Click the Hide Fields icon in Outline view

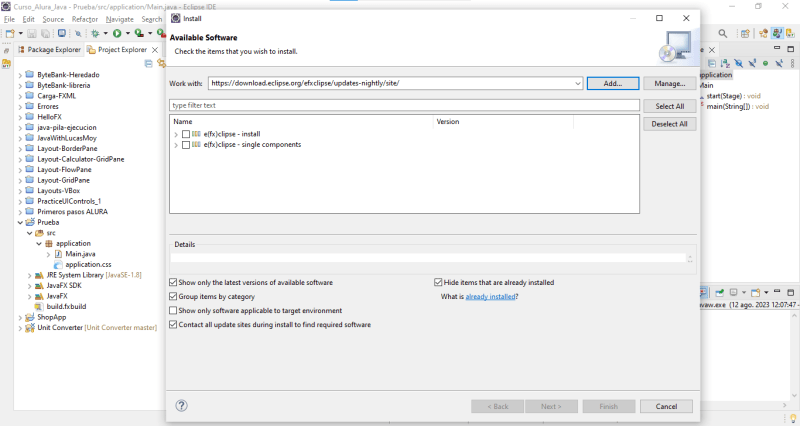tap(738, 64)
